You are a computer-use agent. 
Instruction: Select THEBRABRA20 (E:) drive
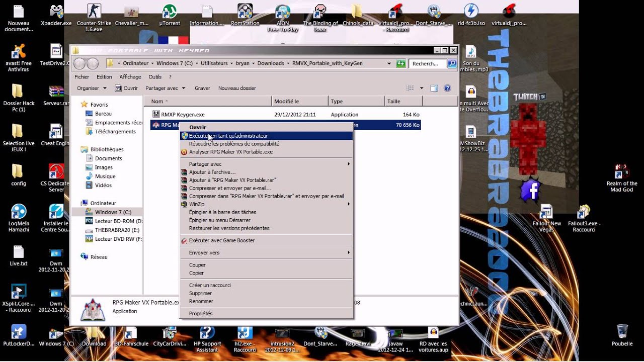click(x=113, y=230)
